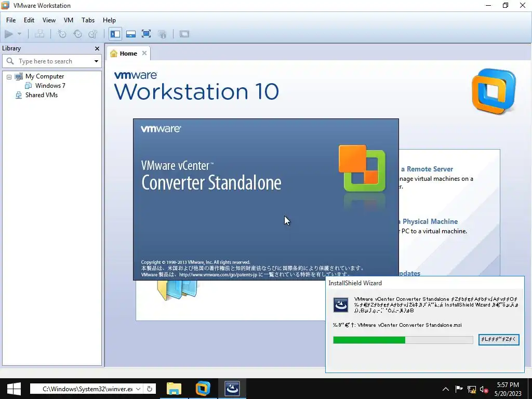Click the Power On play button in toolbar
The width and height of the screenshot is (532, 399).
[9, 34]
